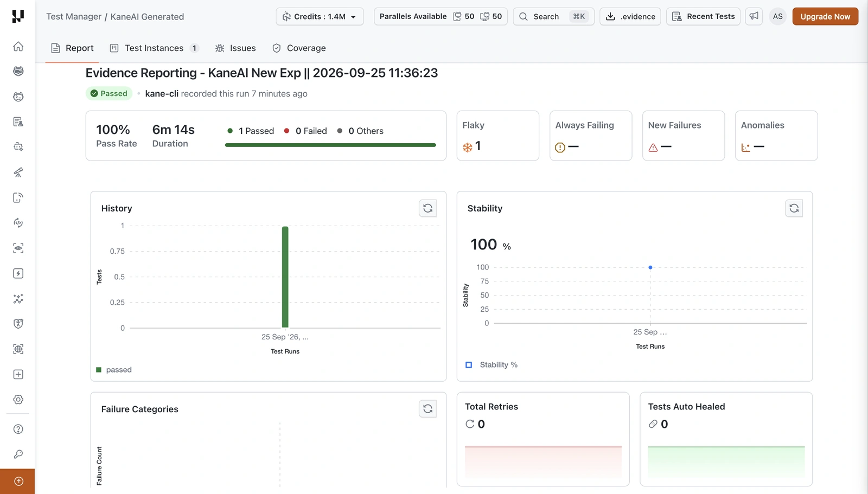Open the Always Failing card

coord(591,136)
